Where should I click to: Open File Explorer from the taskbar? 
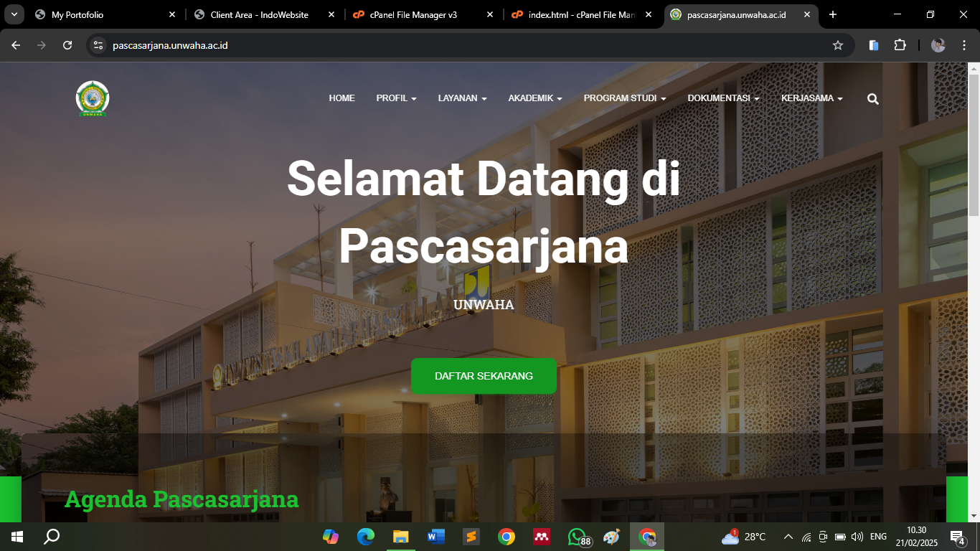click(400, 537)
